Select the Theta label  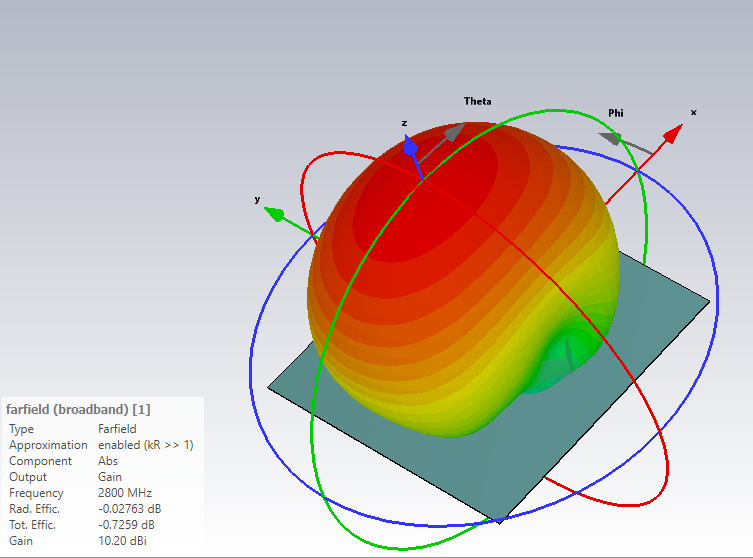click(x=477, y=101)
